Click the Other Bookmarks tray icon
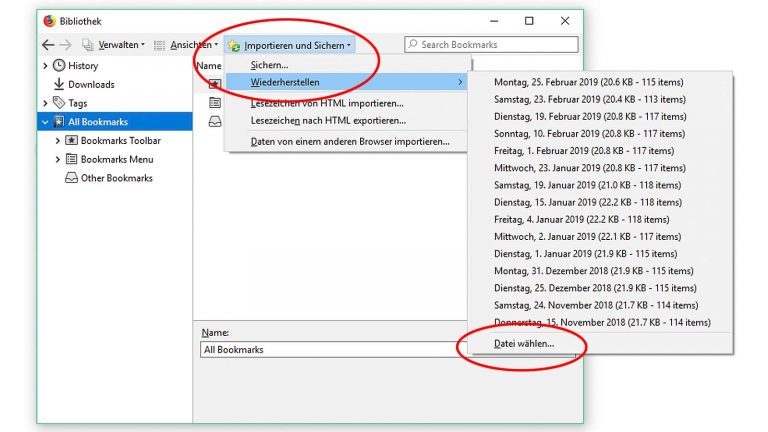768x432 pixels. 72,178
